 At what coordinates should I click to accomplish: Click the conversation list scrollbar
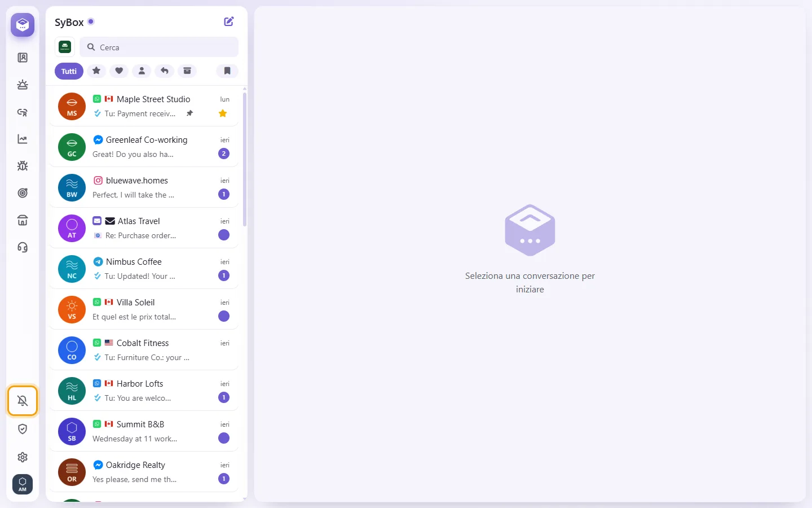point(245,159)
